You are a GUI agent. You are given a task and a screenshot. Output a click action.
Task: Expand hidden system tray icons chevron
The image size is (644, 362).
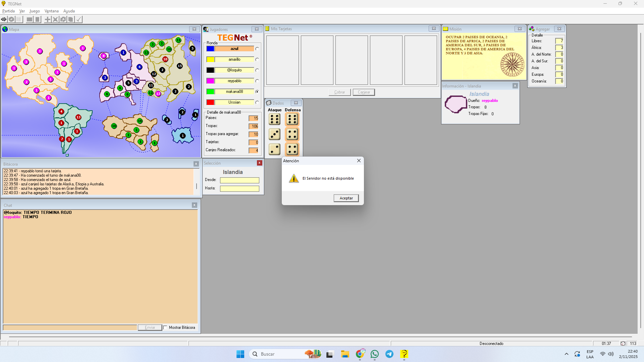(567, 354)
